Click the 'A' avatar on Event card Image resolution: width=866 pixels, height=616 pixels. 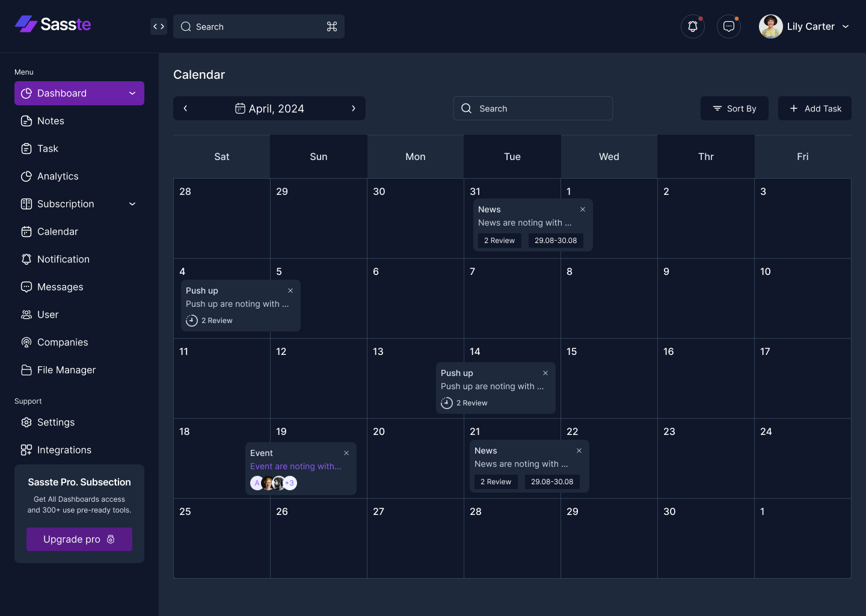[x=257, y=483]
